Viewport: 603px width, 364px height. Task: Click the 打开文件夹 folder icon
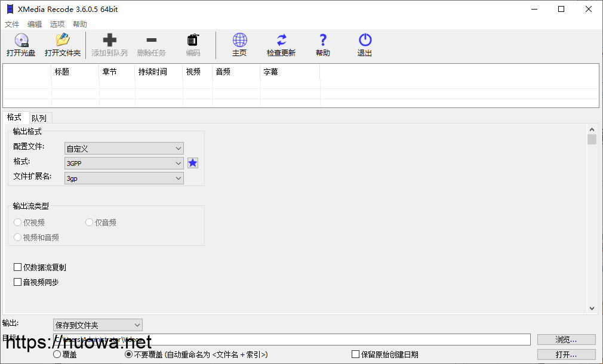pos(63,41)
